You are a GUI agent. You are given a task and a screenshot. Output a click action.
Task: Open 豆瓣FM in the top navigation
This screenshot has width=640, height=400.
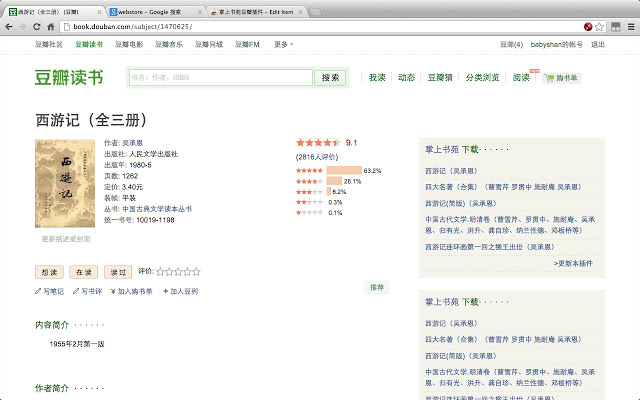tap(247, 44)
